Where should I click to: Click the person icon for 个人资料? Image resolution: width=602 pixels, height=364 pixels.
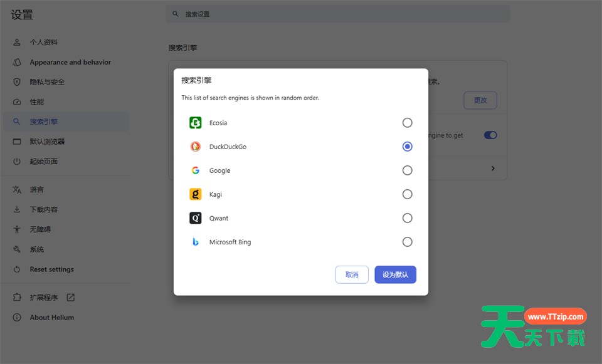point(16,42)
